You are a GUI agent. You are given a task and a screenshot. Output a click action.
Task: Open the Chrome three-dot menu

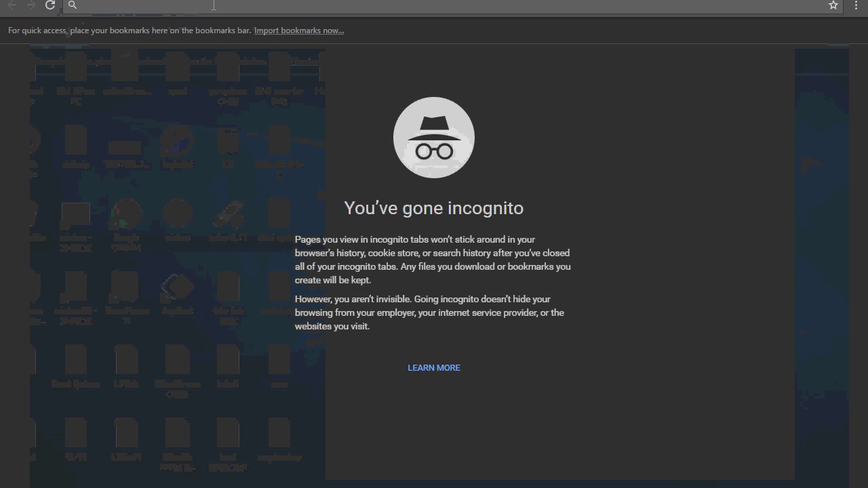[x=856, y=5]
